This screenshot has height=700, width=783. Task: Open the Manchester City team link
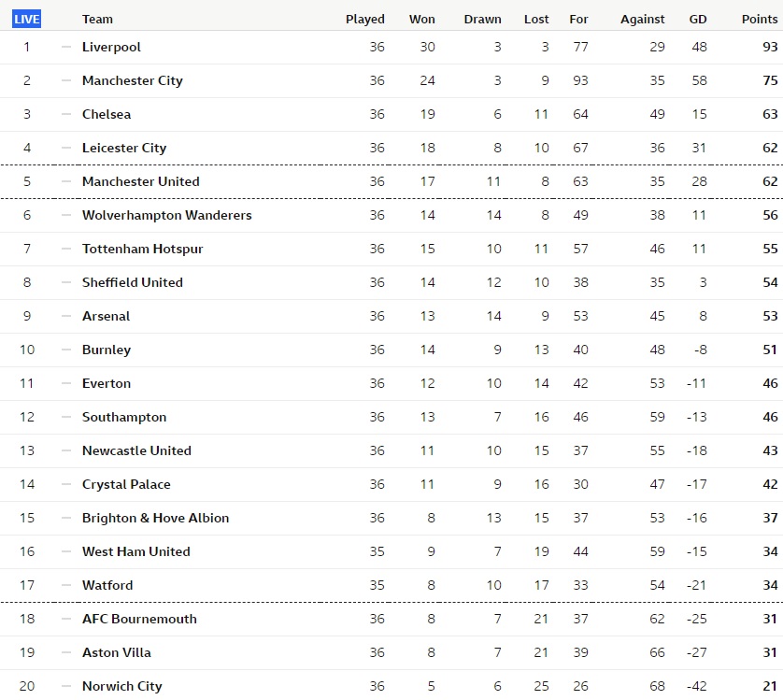pyautogui.click(x=133, y=80)
